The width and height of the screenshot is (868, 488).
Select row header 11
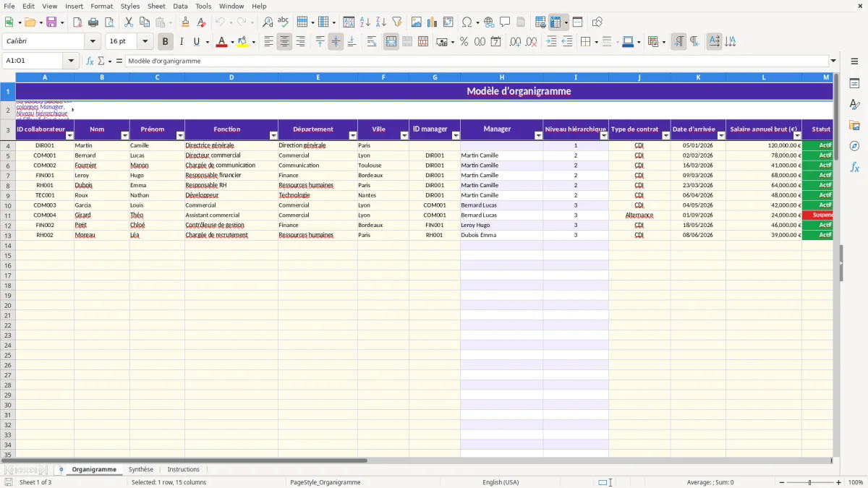point(8,215)
